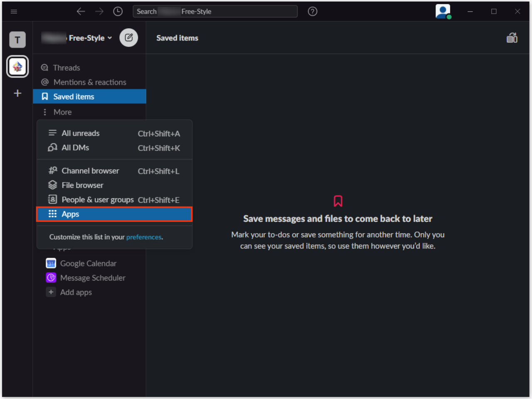
Task: Open preferences via the customize link
Action: 144,237
